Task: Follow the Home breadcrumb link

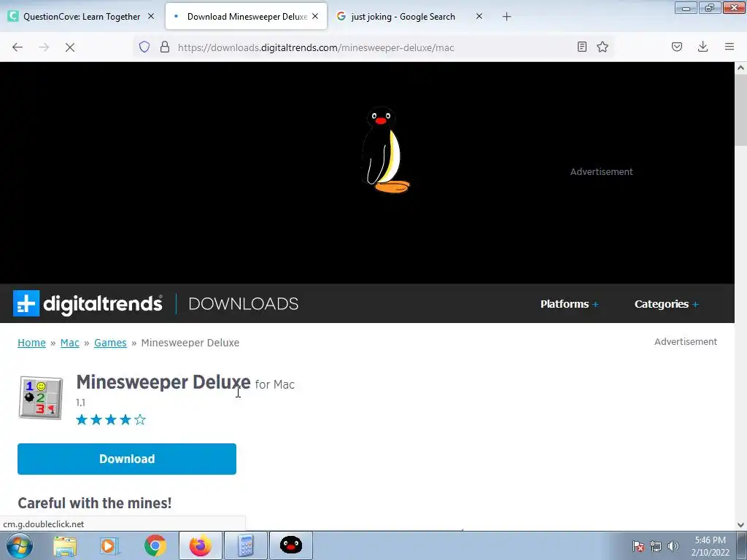Action: pyautogui.click(x=31, y=343)
